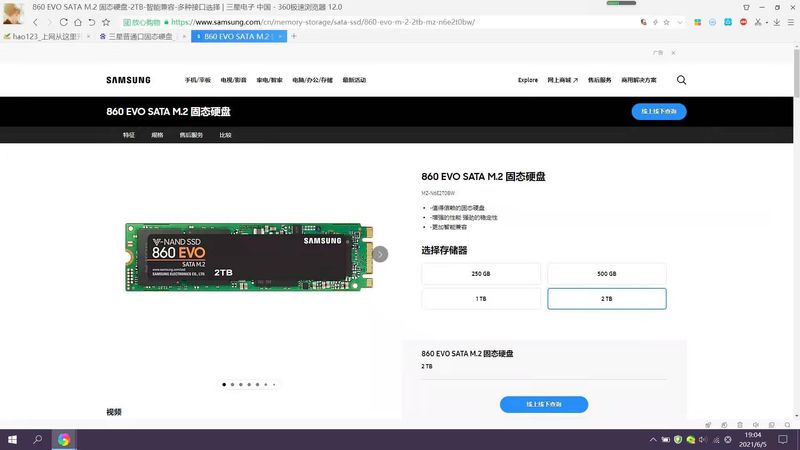Open 电视/影音 menu in Samsung nav
Image resolution: width=800 pixels, height=450 pixels.
pyautogui.click(x=234, y=80)
